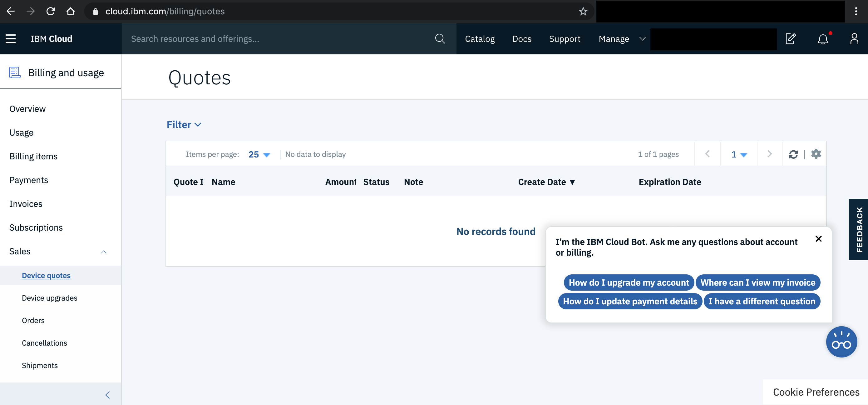
Task: Bookmark this page with the star
Action: (583, 11)
